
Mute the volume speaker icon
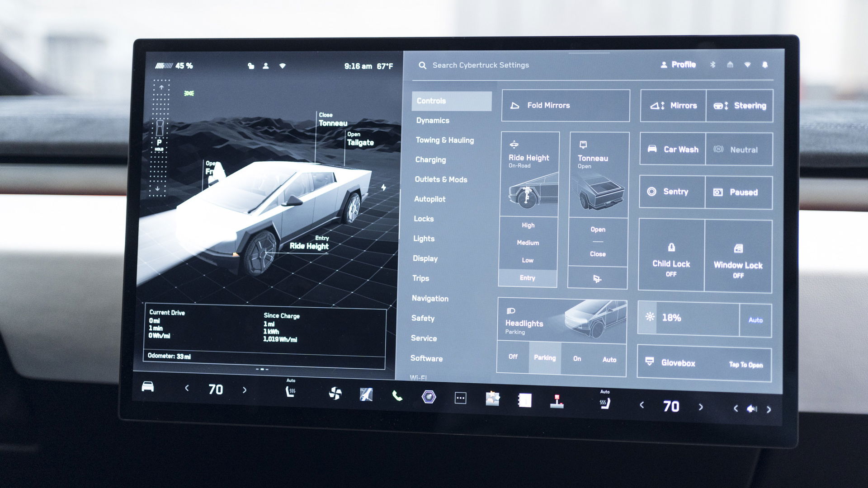click(x=752, y=408)
